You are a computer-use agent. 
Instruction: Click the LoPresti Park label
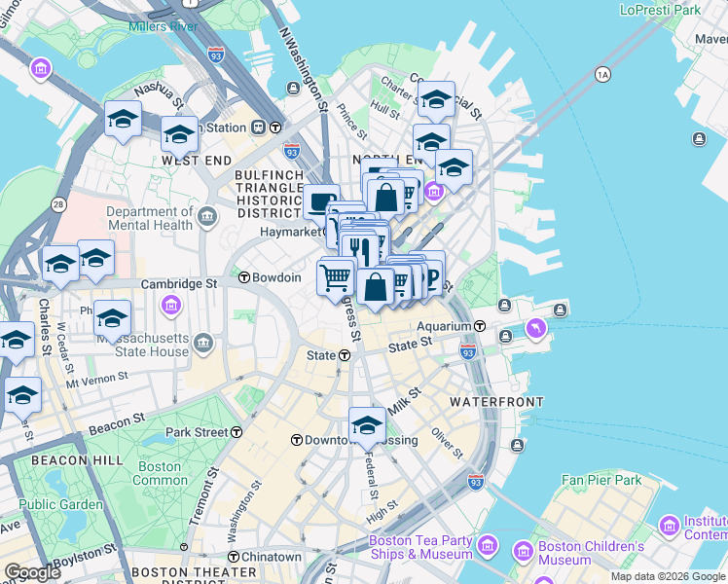click(x=660, y=10)
